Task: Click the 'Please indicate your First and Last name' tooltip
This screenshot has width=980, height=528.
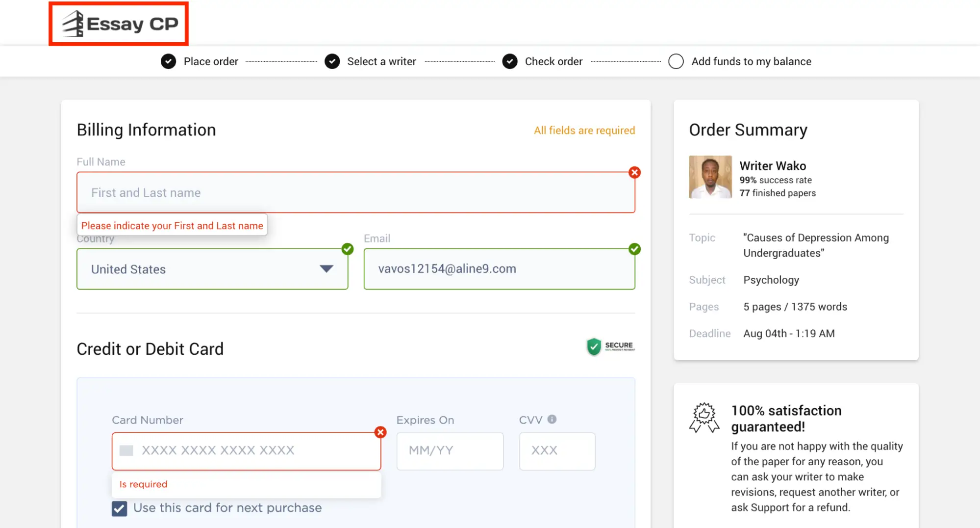Action: point(172,225)
